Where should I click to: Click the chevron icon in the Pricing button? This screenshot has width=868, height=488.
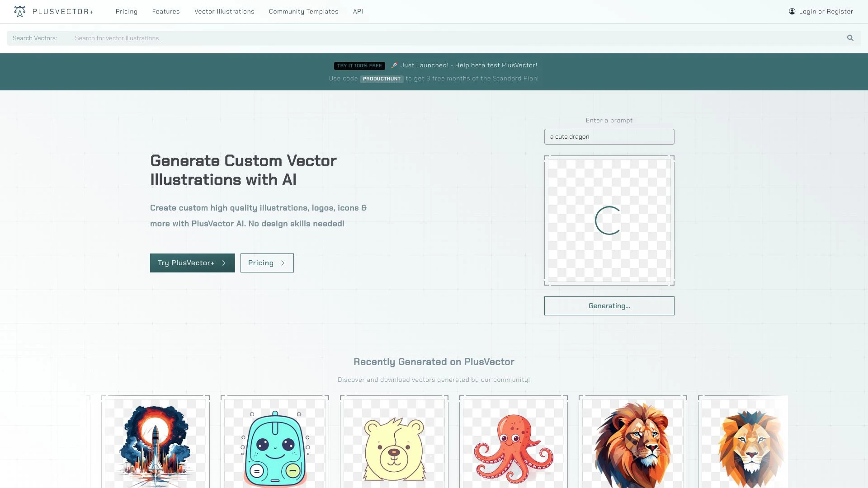click(283, 263)
